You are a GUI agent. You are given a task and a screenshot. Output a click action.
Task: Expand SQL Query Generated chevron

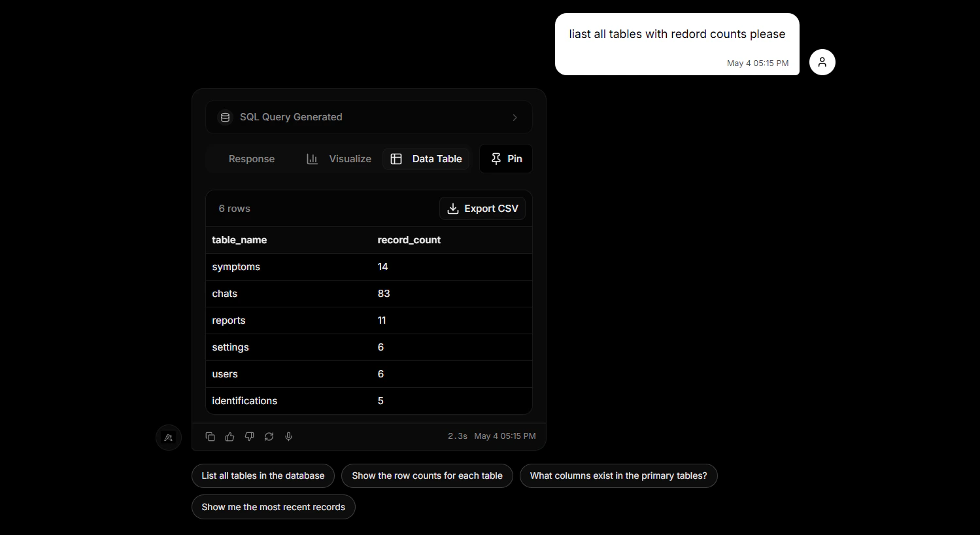tap(515, 118)
